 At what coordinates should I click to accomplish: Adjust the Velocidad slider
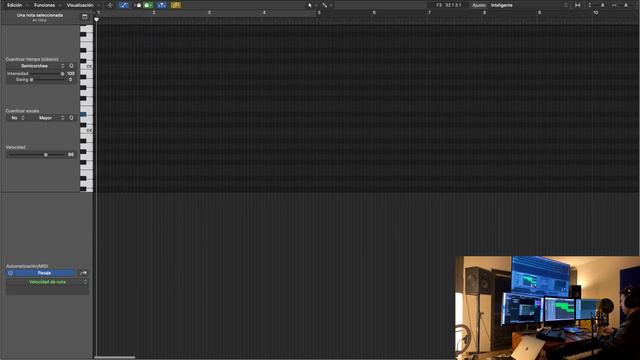click(36, 155)
